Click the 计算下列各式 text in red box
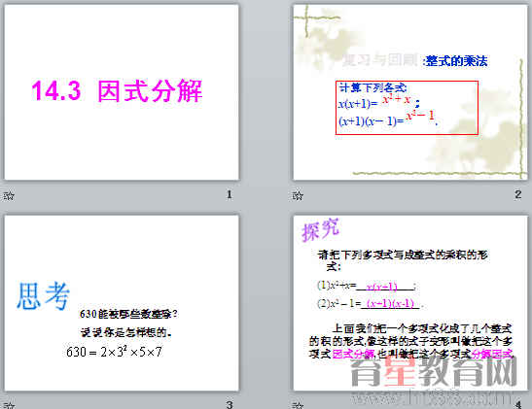This screenshot has width=532, height=409. coord(372,88)
